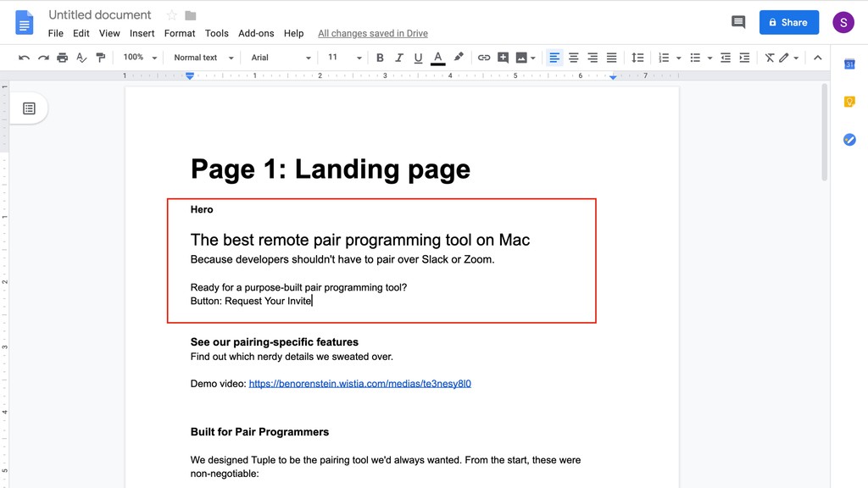This screenshot has width=868, height=488.
Task: Open the File menu
Action: 55,33
